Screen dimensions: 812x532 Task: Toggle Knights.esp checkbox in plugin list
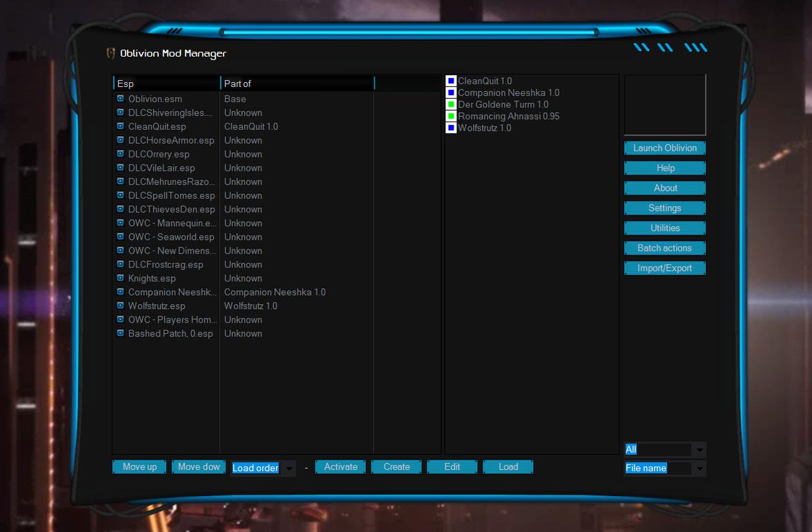click(x=120, y=278)
